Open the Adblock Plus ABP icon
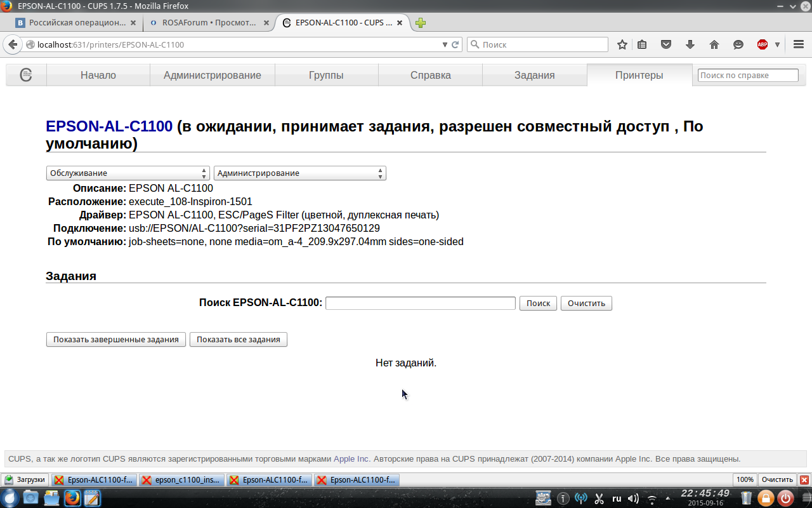 [x=763, y=44]
